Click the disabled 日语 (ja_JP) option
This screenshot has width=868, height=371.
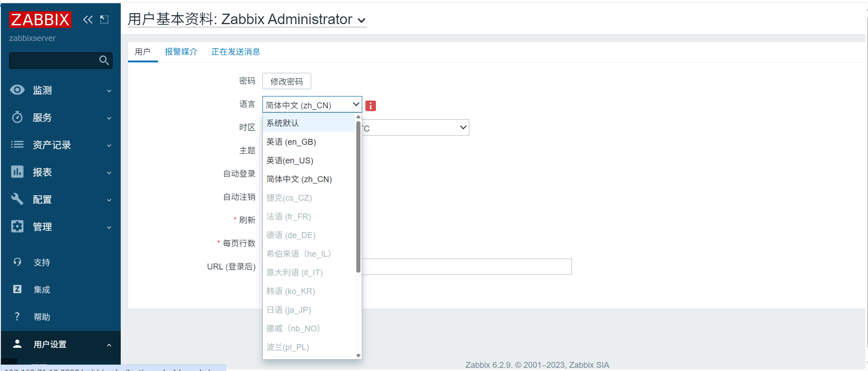click(x=309, y=310)
